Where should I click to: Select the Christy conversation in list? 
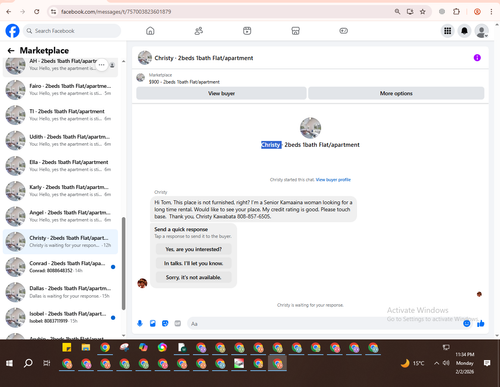point(60,241)
